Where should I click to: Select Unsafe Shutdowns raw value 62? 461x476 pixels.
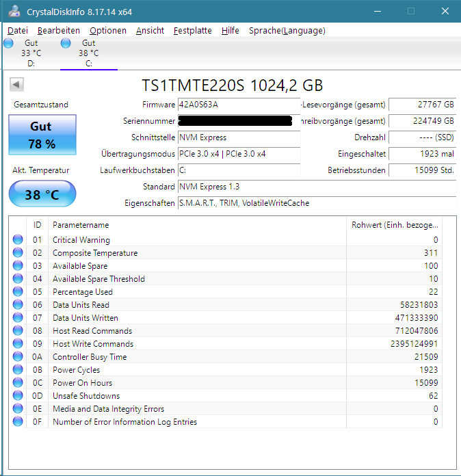[x=434, y=396]
